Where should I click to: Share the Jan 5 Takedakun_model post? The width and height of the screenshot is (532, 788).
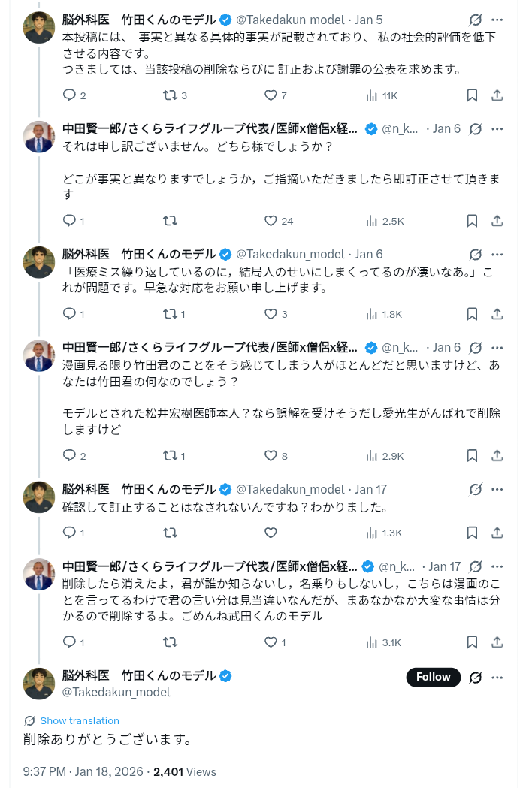coord(497,95)
